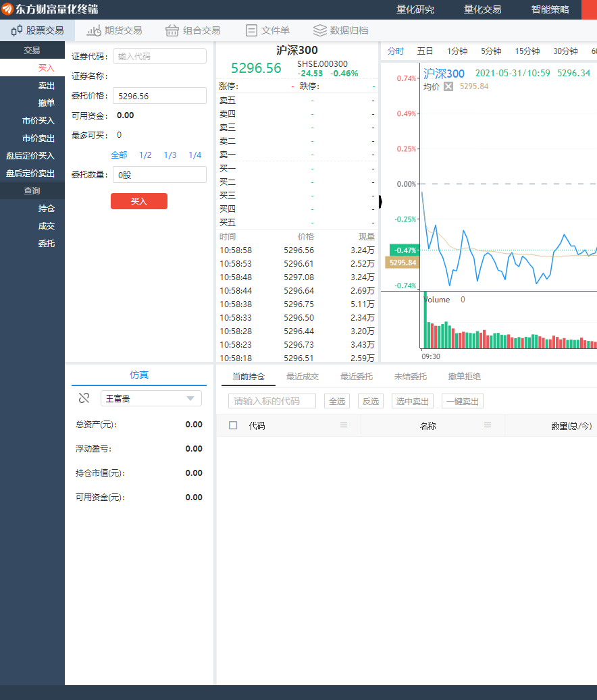Select 市价买入 in the sidebar
This screenshot has width=597, height=700.
point(32,121)
